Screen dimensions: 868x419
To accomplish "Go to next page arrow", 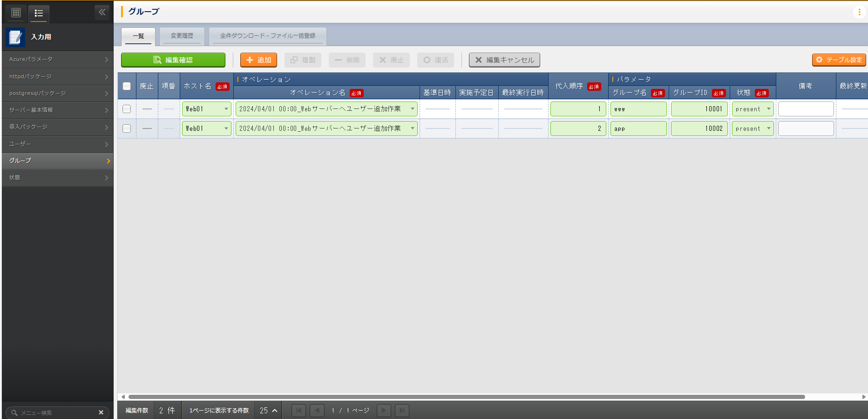I will click(384, 411).
